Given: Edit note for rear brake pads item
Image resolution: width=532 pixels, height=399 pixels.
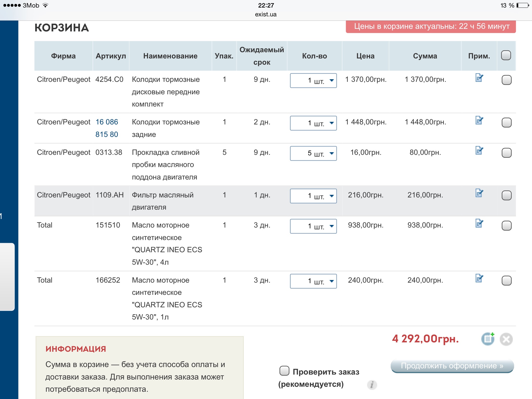Looking at the screenshot, I should pos(479,120).
